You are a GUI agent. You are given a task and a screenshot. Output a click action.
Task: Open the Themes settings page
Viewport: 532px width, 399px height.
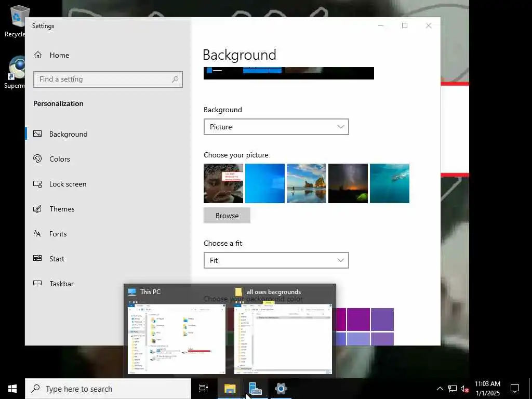(62, 209)
